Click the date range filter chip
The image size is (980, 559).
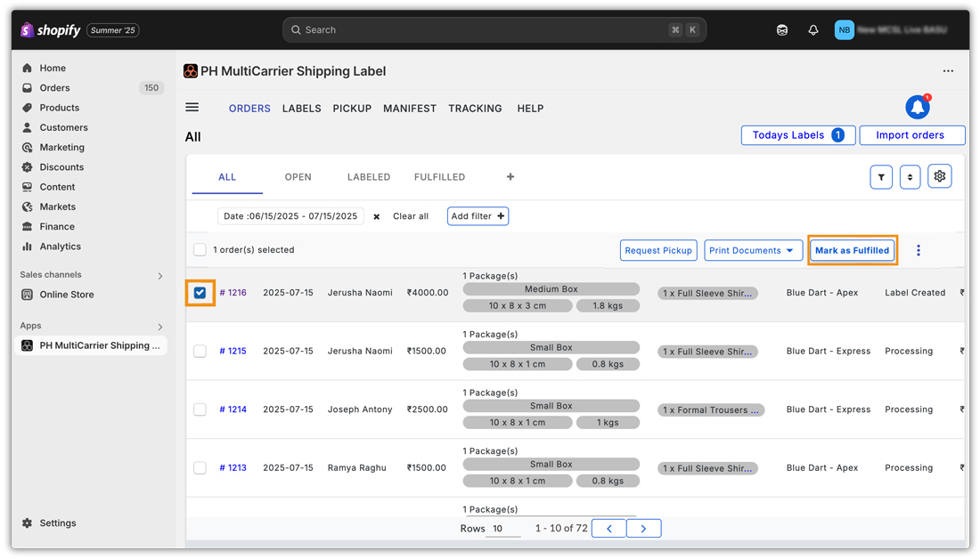tap(290, 216)
